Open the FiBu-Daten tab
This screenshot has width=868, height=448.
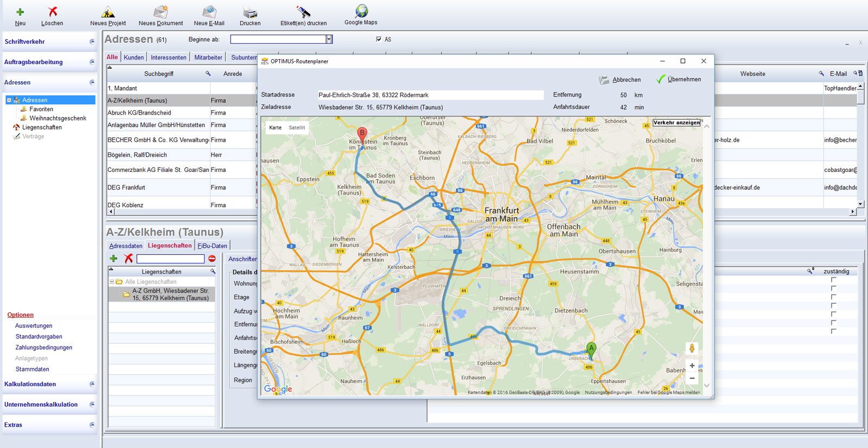tap(212, 246)
